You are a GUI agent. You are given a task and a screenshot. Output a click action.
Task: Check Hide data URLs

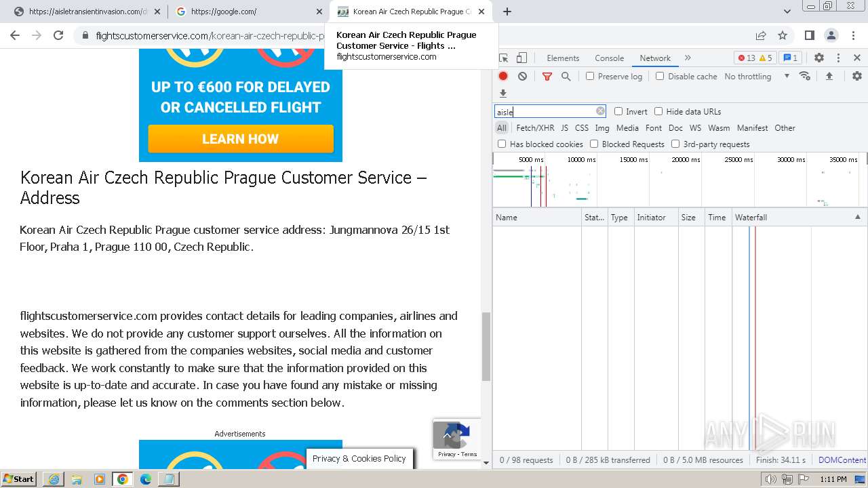click(x=658, y=111)
